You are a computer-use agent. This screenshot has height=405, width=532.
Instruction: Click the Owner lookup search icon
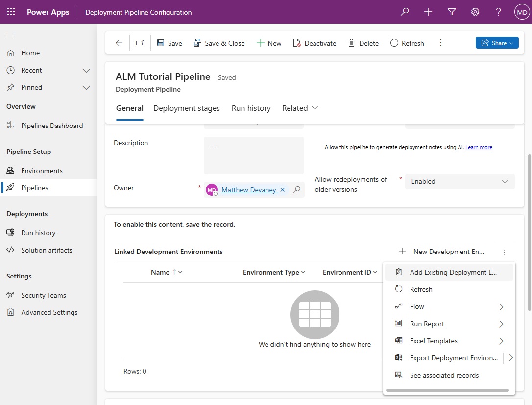pyautogui.click(x=297, y=190)
